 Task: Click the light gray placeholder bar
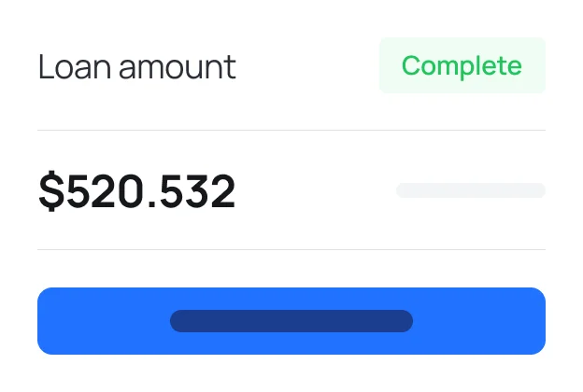coord(470,190)
